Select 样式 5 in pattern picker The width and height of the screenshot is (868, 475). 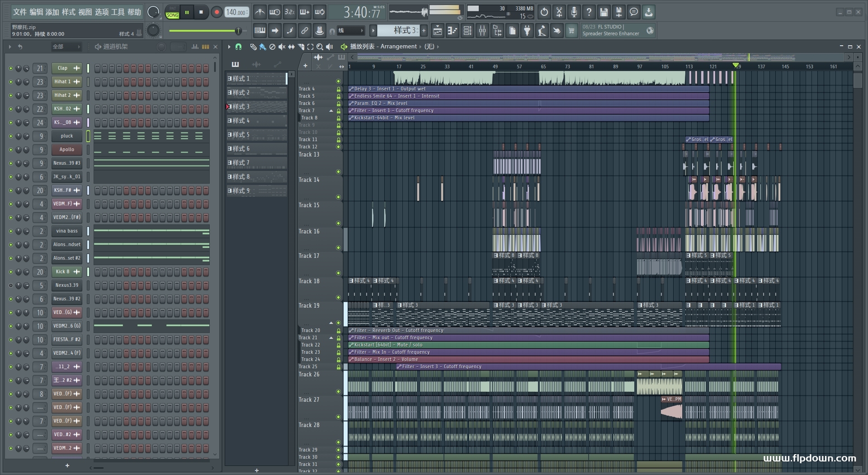[x=257, y=135]
